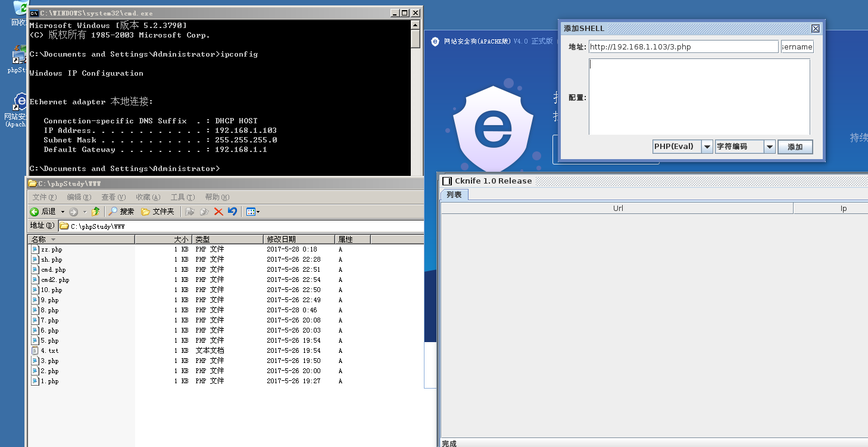Open the 查看(V) menu in Explorer

tap(114, 197)
